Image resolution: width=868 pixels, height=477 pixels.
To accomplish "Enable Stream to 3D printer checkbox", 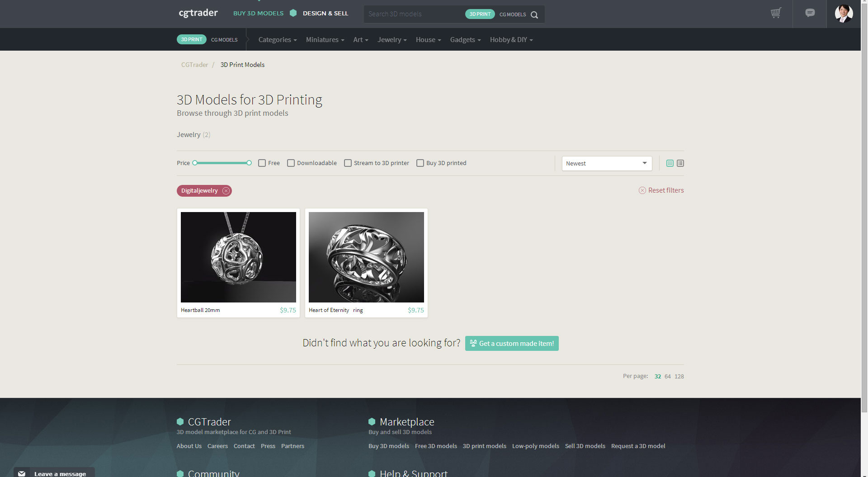I will 348,163.
